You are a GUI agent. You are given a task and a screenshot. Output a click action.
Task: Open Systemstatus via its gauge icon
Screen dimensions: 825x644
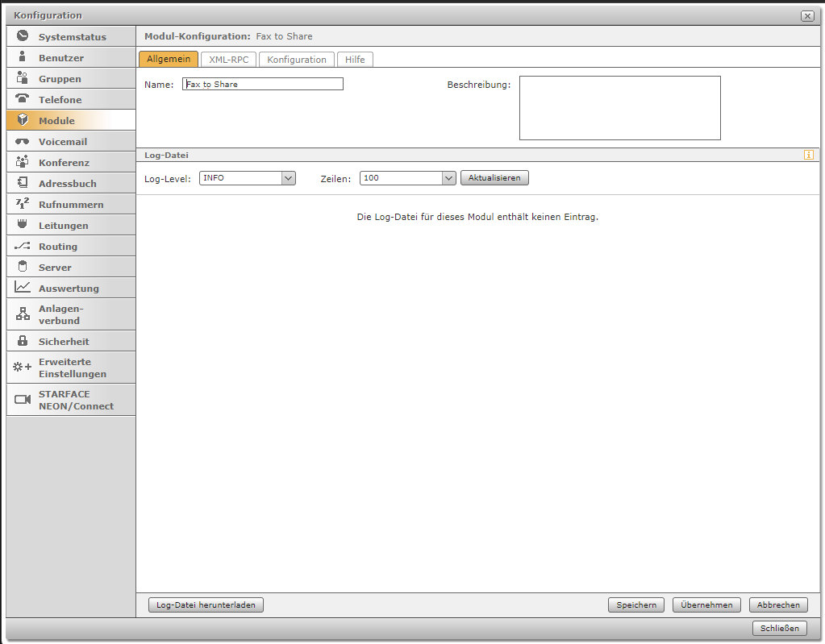click(x=23, y=36)
